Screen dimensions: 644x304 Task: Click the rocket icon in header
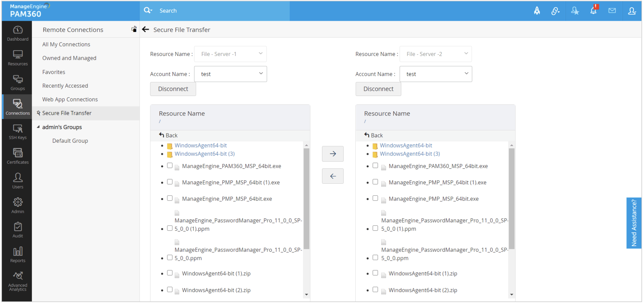tap(537, 11)
